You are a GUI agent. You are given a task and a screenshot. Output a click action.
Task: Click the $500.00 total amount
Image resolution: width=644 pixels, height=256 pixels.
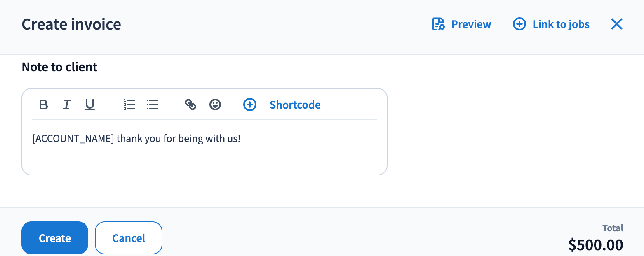(x=596, y=245)
